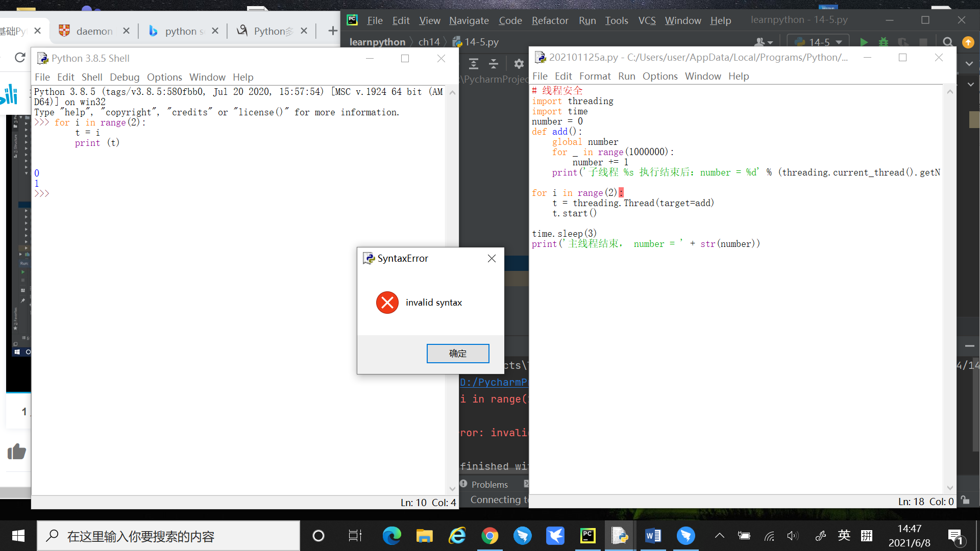Image resolution: width=980 pixels, height=551 pixels.
Task: Click scroll-up arrow in Python Shell scrollbar
Action: [x=452, y=93]
